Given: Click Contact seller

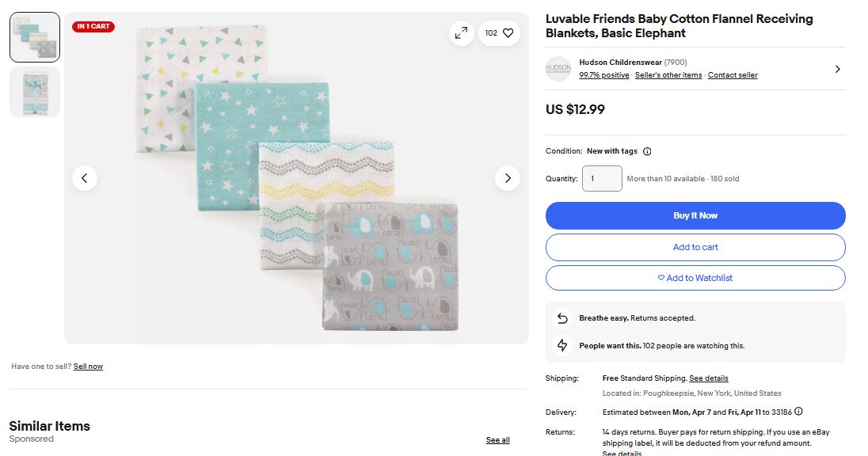Looking at the screenshot, I should 733,74.
